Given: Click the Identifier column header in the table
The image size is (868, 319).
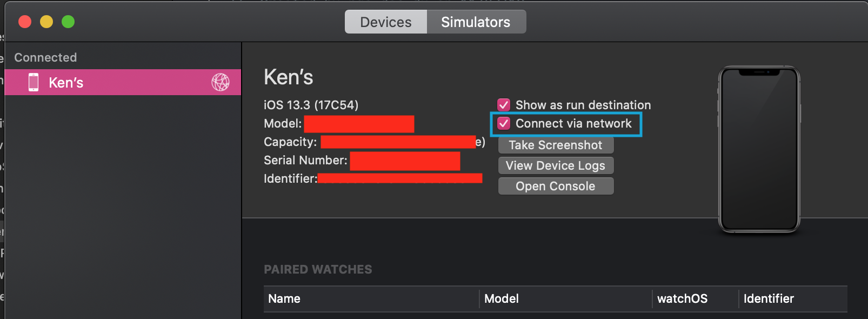Looking at the screenshot, I should click(769, 298).
